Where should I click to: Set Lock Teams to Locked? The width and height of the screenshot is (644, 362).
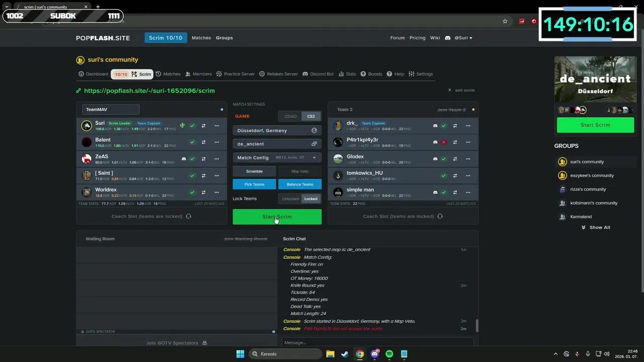click(311, 199)
